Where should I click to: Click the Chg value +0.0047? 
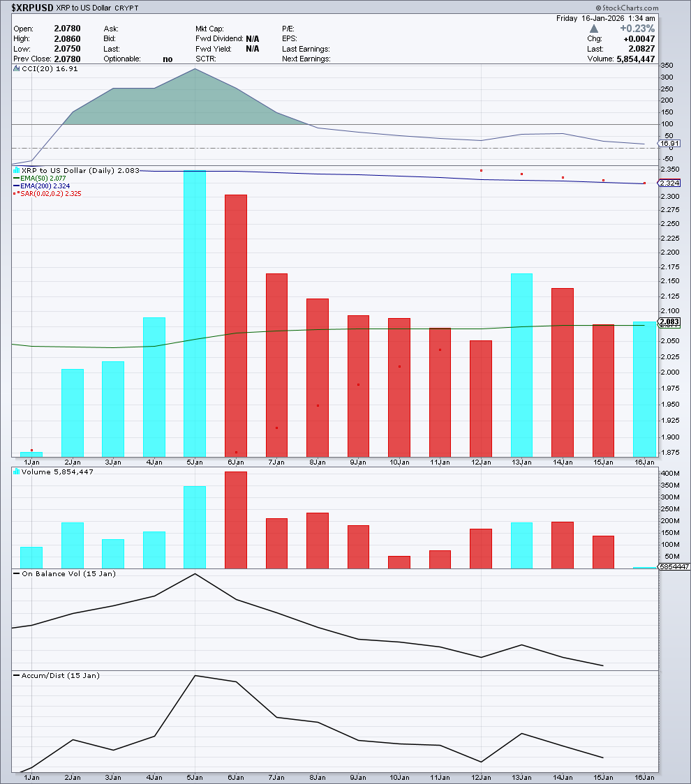(x=639, y=38)
